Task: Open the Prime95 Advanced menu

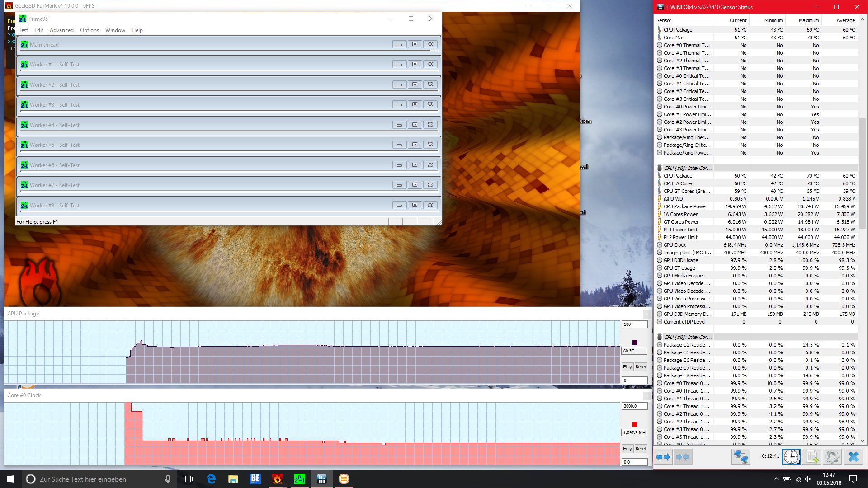Action: [61, 30]
